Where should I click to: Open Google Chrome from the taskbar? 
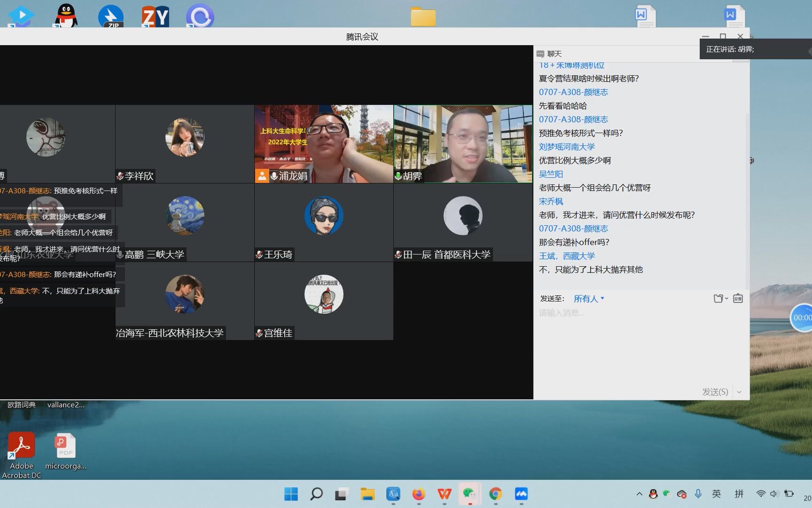pyautogui.click(x=495, y=494)
